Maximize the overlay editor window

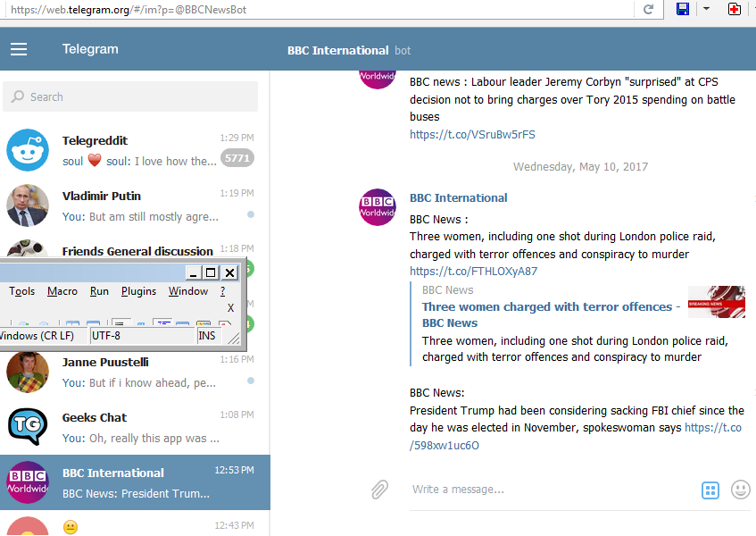[211, 272]
